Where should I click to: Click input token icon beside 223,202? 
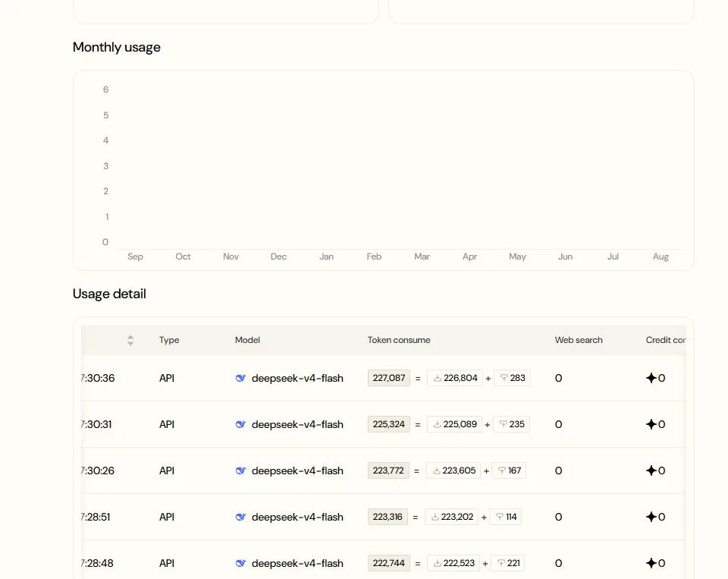[x=435, y=517]
